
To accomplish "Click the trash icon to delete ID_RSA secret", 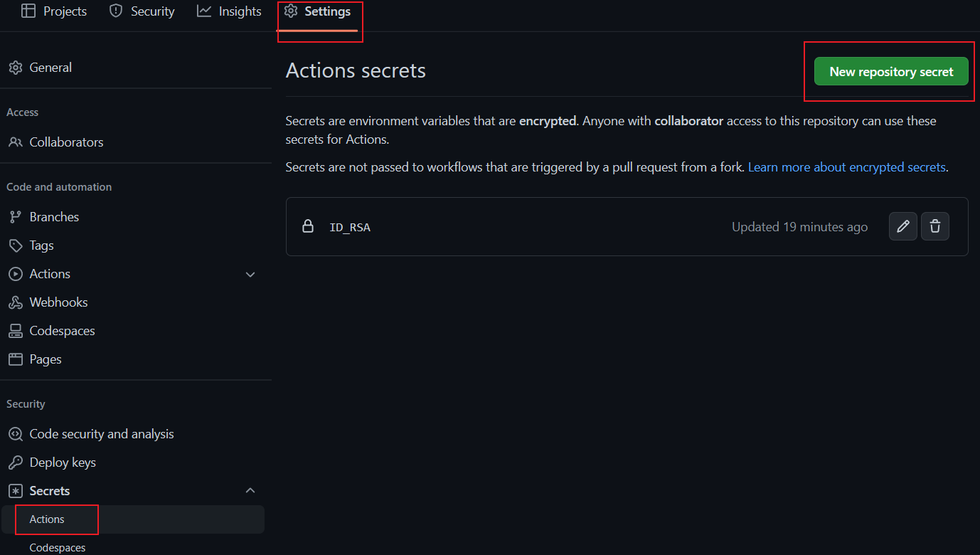I will 934,226.
